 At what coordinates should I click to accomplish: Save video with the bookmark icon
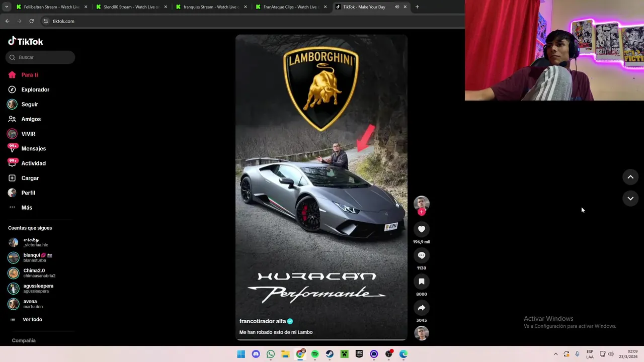tap(422, 282)
